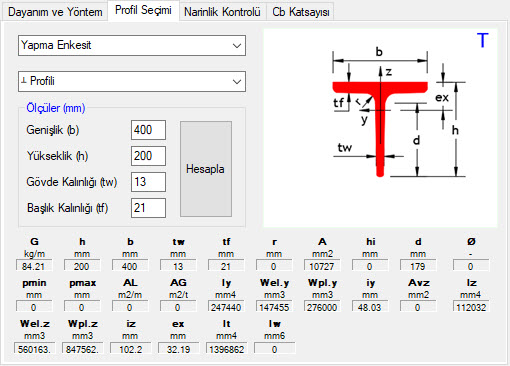Click the Başlık Kalınlığı (tf) field
This screenshot has width=510, height=366.
tap(148, 208)
